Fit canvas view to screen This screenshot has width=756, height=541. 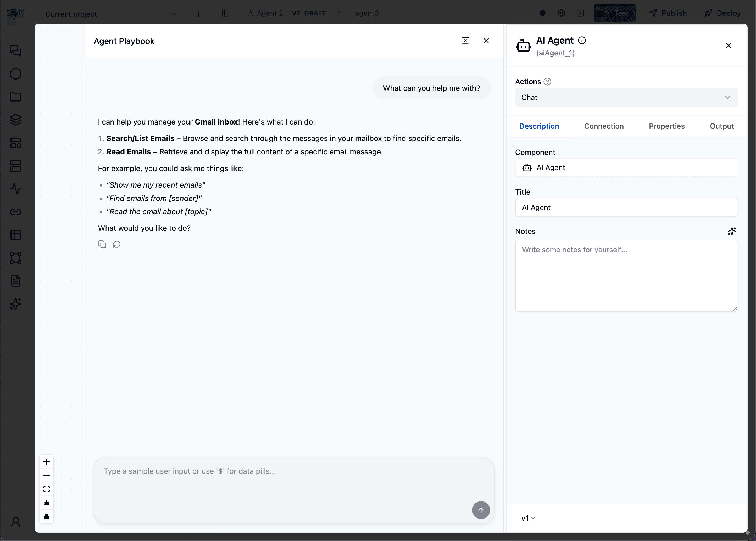tap(47, 489)
